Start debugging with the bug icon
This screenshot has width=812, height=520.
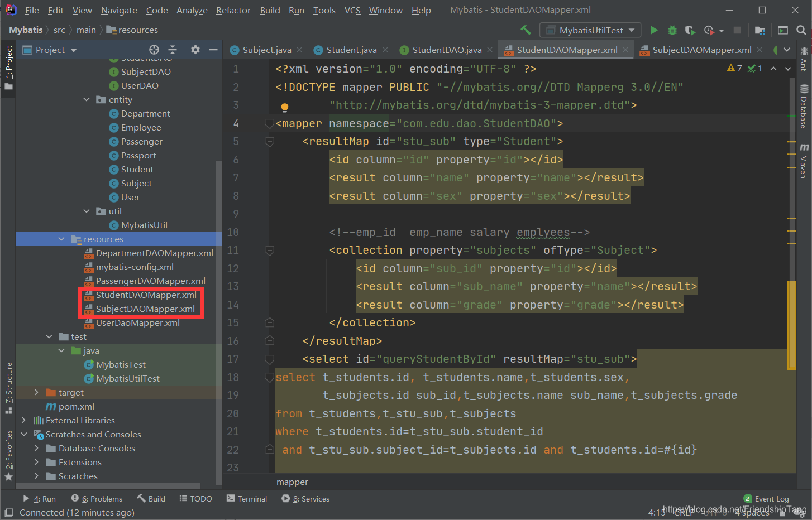tap(672, 30)
